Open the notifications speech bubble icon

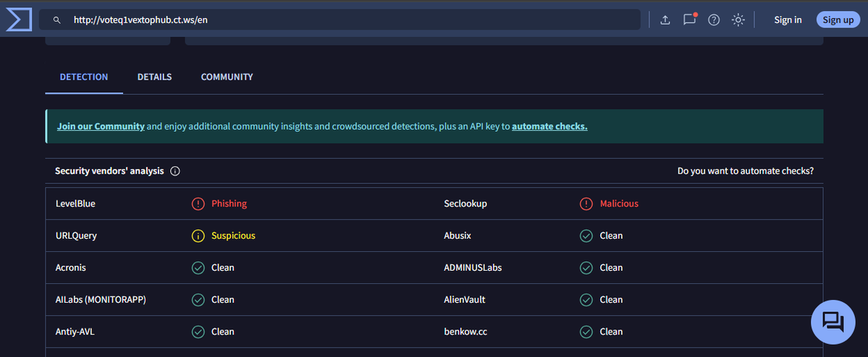click(690, 20)
